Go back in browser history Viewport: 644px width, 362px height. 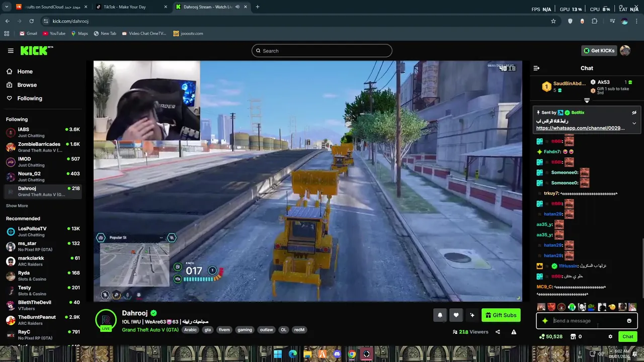(7, 21)
